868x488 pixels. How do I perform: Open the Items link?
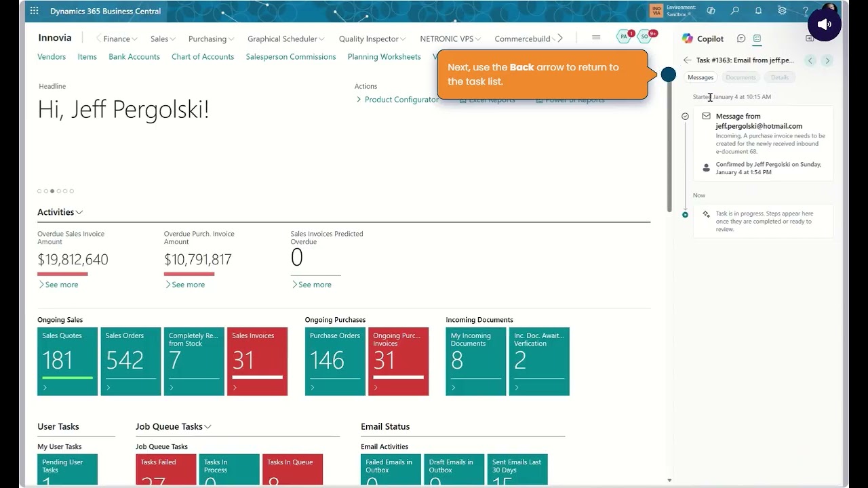(x=87, y=57)
